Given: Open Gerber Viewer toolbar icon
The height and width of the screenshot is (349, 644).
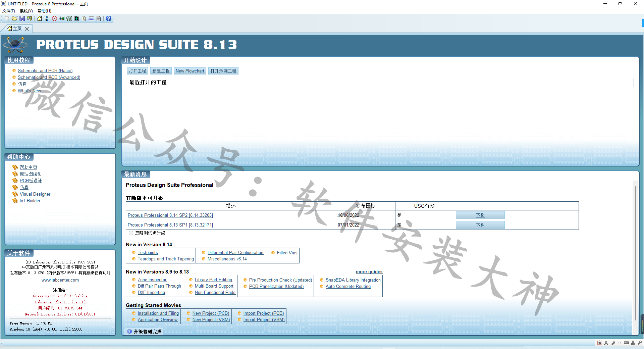Looking at the screenshot, I should 69,19.
